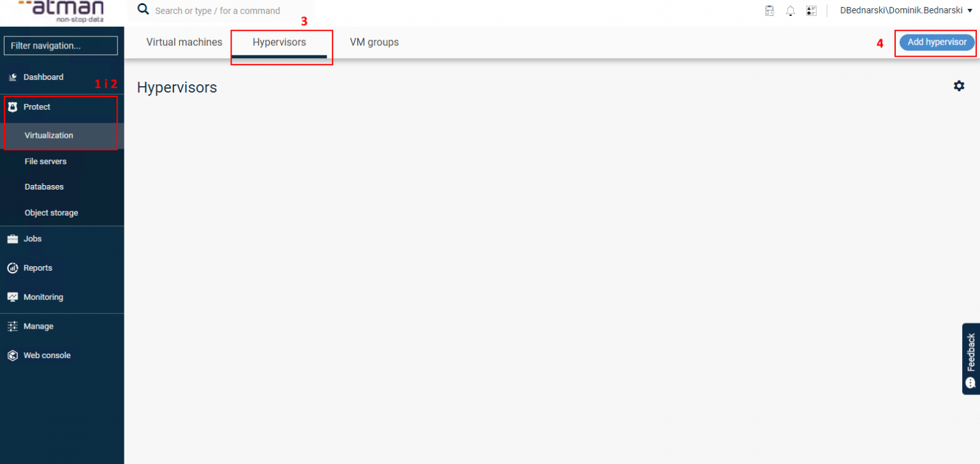Collapse the Protect navigation section

coord(37,107)
